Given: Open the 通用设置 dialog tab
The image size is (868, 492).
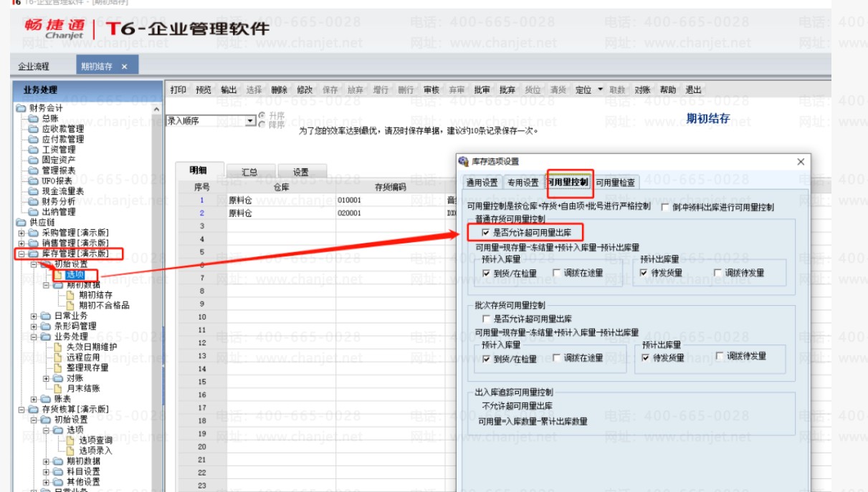Looking at the screenshot, I should [482, 183].
